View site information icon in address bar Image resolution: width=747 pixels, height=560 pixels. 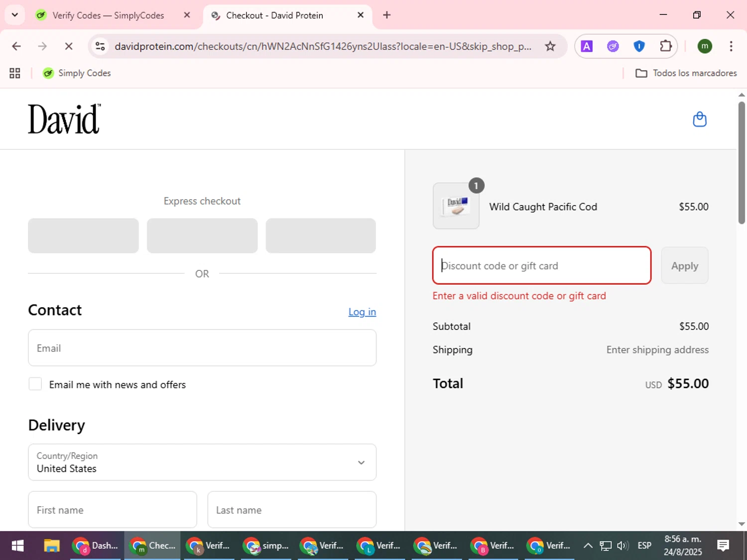(x=100, y=46)
